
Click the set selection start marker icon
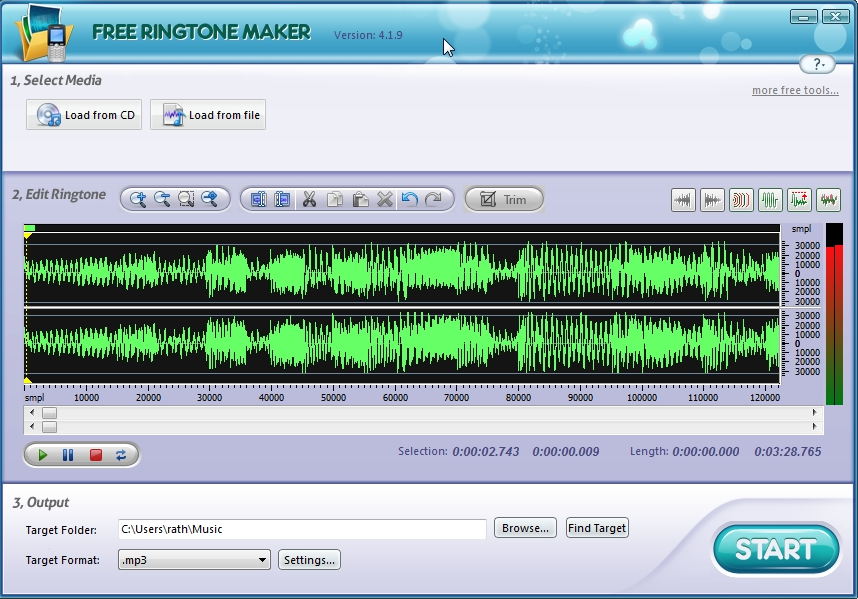coord(258,199)
